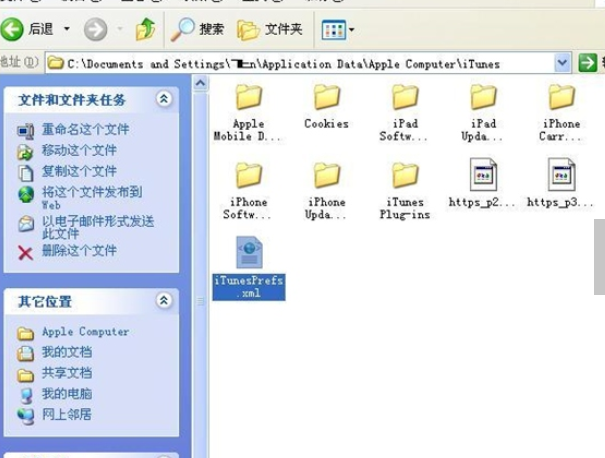The width and height of the screenshot is (605, 458).
Task: Select the iPhone Upda... folder
Action: pos(326,191)
